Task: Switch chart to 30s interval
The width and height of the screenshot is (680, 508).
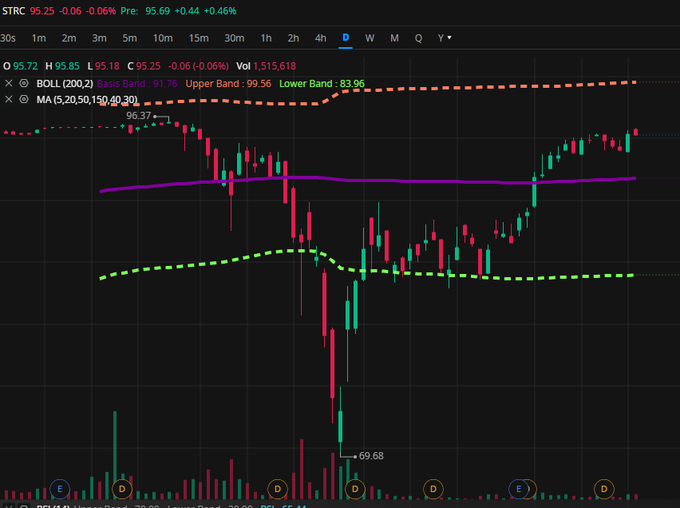Action: pyautogui.click(x=8, y=38)
